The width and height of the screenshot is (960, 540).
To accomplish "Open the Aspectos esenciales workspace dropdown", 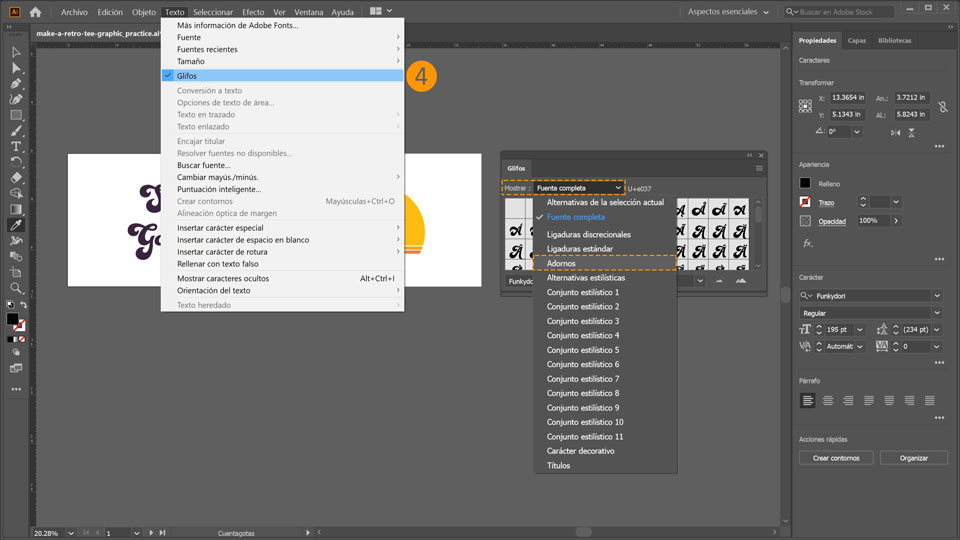I will click(x=728, y=12).
